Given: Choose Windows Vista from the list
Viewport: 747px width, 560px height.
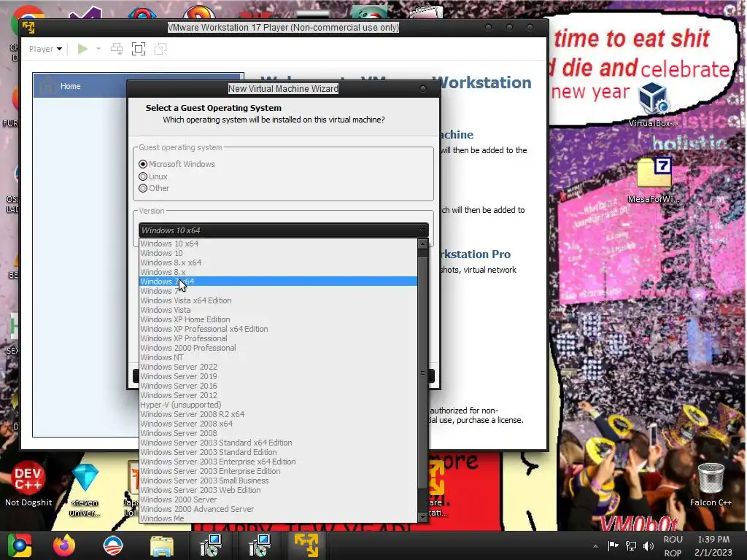Looking at the screenshot, I should coord(278,310).
